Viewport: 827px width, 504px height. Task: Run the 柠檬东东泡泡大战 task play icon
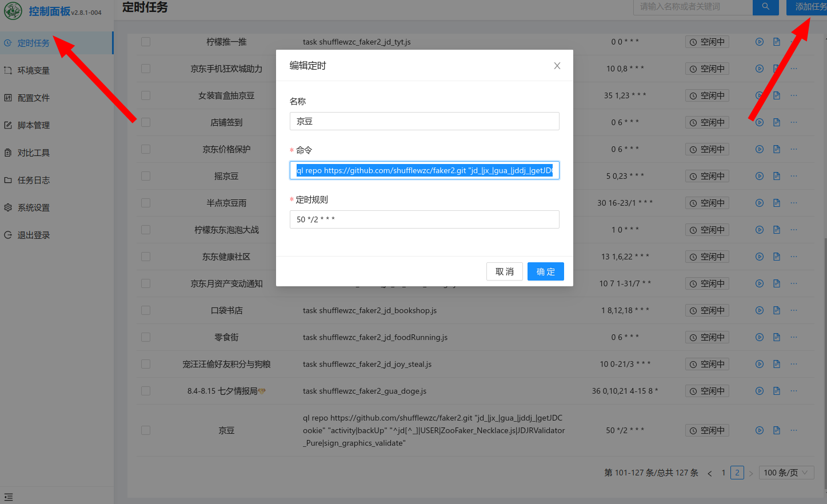(760, 230)
